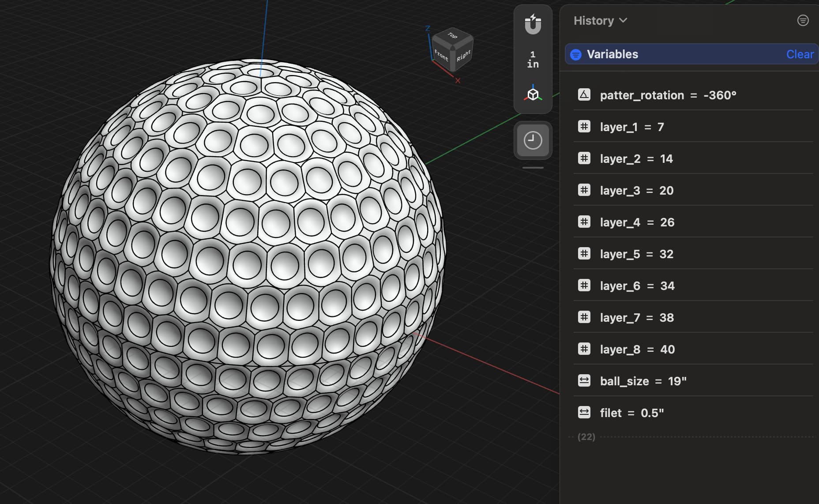Click the handle bar below the clock button

[533, 168]
